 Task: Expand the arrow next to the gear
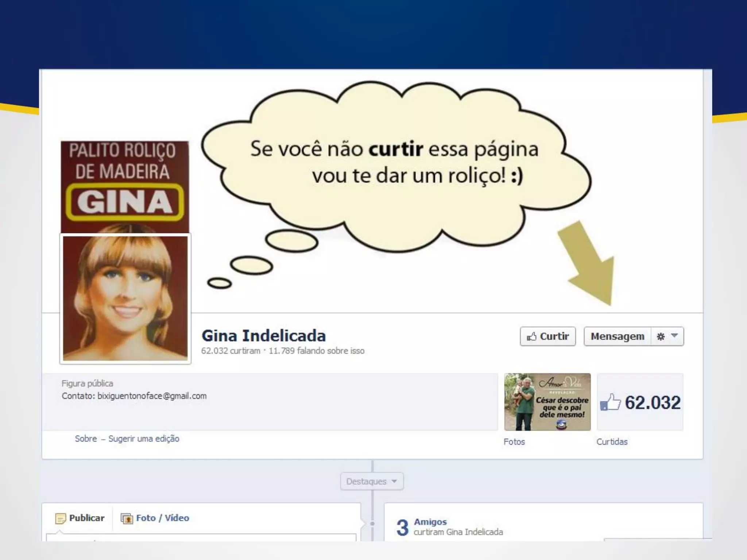(674, 335)
